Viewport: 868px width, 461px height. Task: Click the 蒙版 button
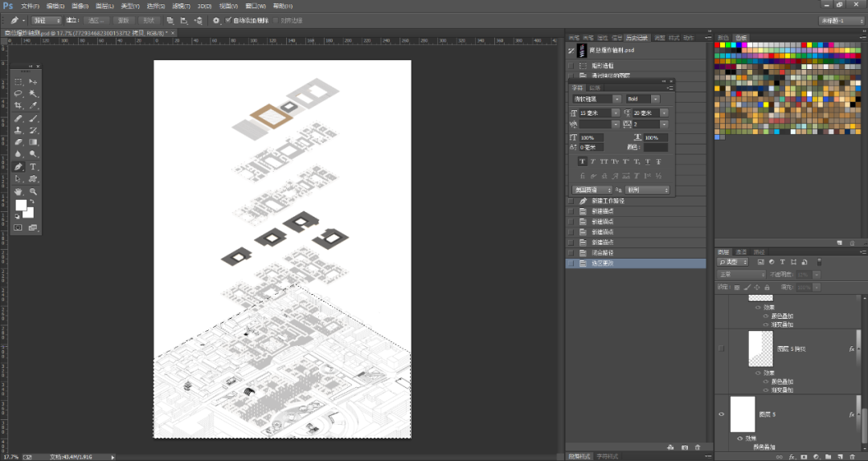coord(123,20)
